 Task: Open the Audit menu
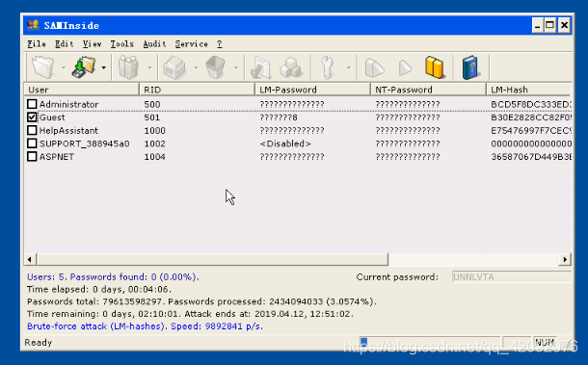154,44
